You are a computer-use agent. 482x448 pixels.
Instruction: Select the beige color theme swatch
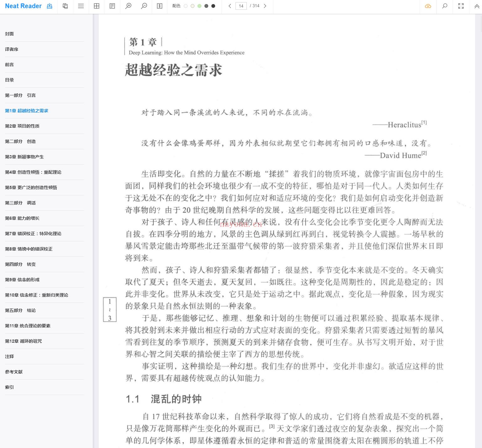pos(193,6)
